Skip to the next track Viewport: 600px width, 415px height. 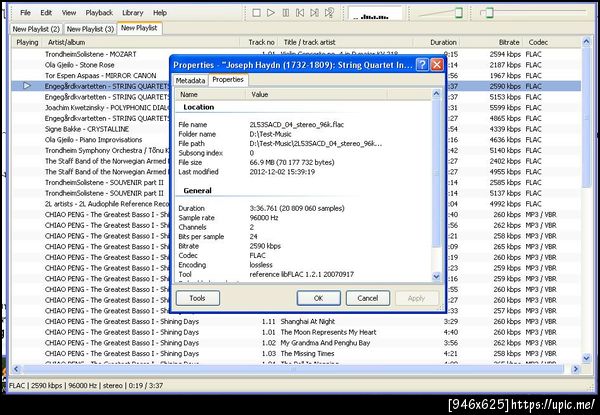[315, 13]
